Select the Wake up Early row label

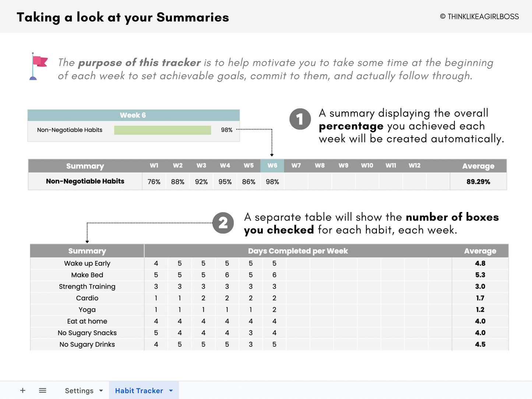click(x=87, y=264)
